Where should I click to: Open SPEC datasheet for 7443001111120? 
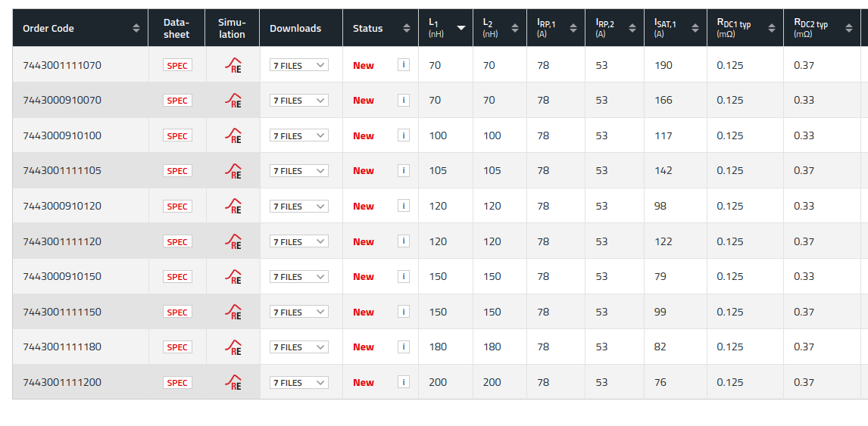pyautogui.click(x=177, y=242)
